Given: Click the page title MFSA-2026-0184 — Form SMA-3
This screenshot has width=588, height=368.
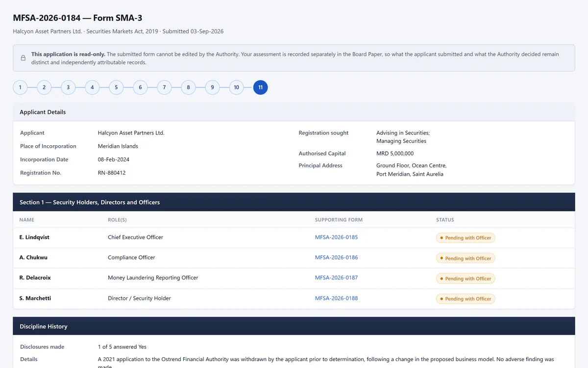Looking at the screenshot, I should pos(77,18).
